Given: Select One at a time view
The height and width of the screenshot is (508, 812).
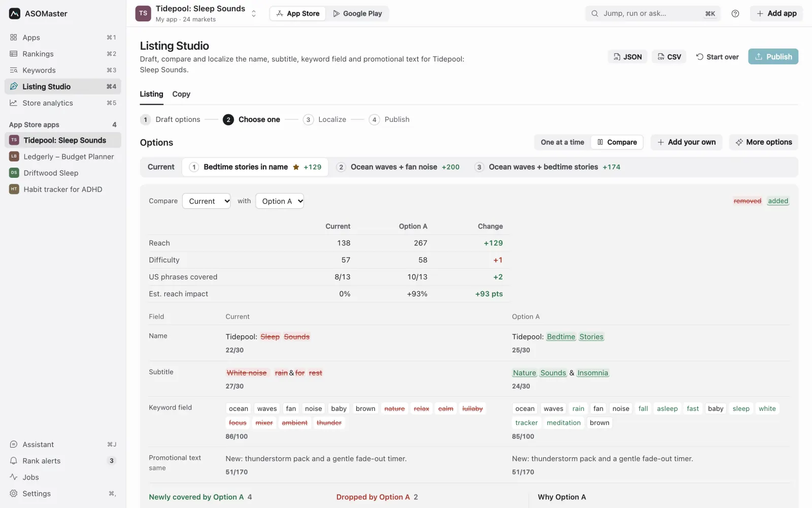Looking at the screenshot, I should click(562, 142).
